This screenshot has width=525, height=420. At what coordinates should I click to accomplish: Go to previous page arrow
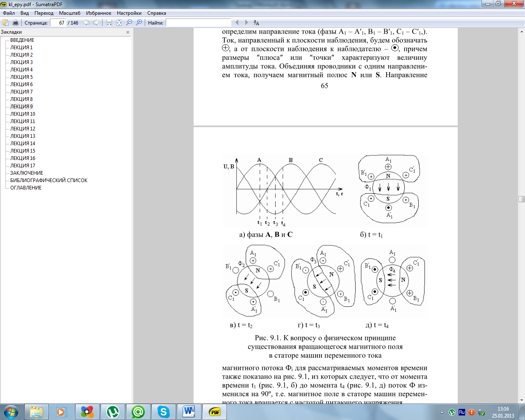86,23
